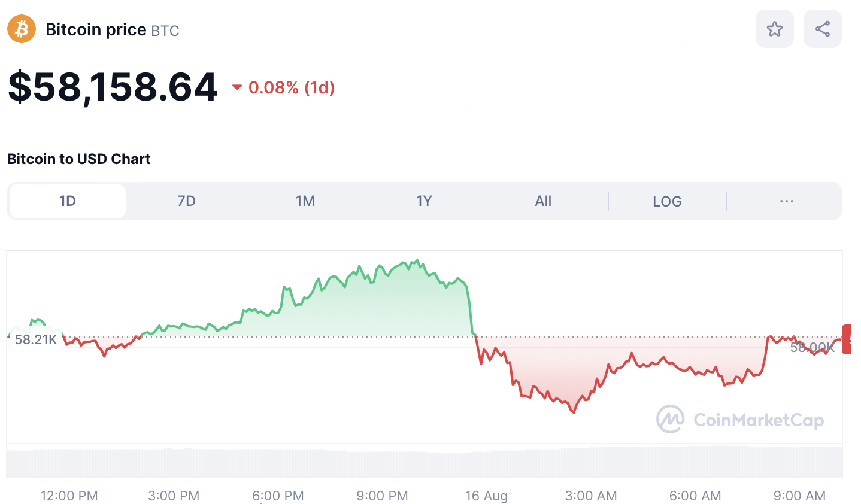Expand the 1Y timeframe selector
Viewport: 861px width, 504px height.
424,201
